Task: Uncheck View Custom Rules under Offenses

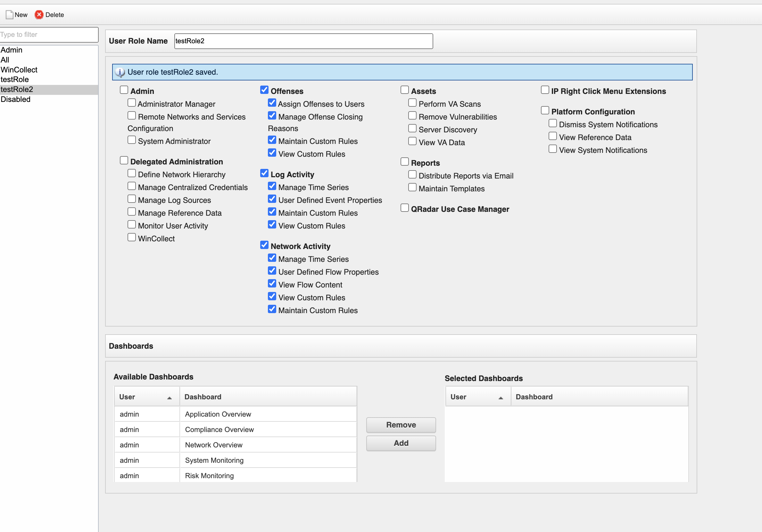Action: coord(272,153)
